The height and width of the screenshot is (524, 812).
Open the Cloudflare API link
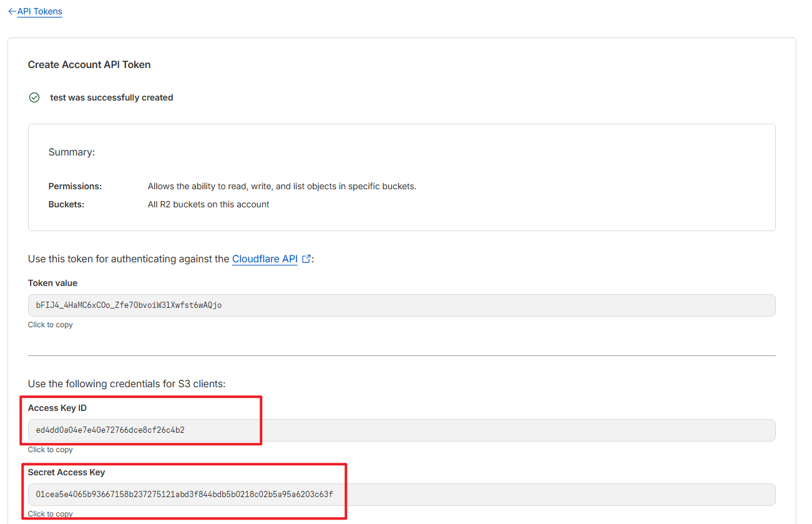265,259
